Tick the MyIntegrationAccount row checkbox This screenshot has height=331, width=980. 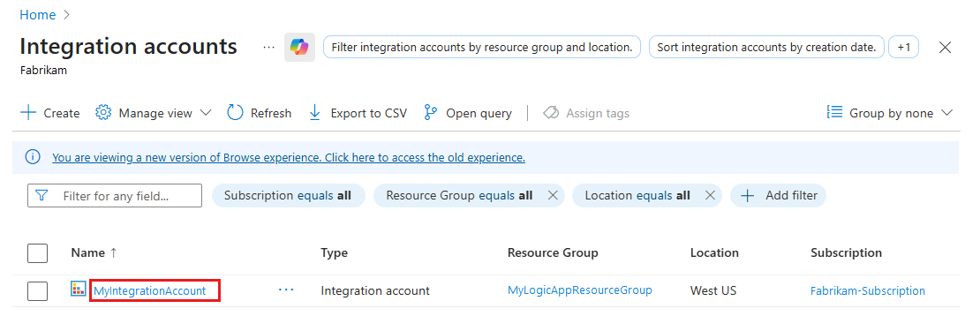[37, 290]
